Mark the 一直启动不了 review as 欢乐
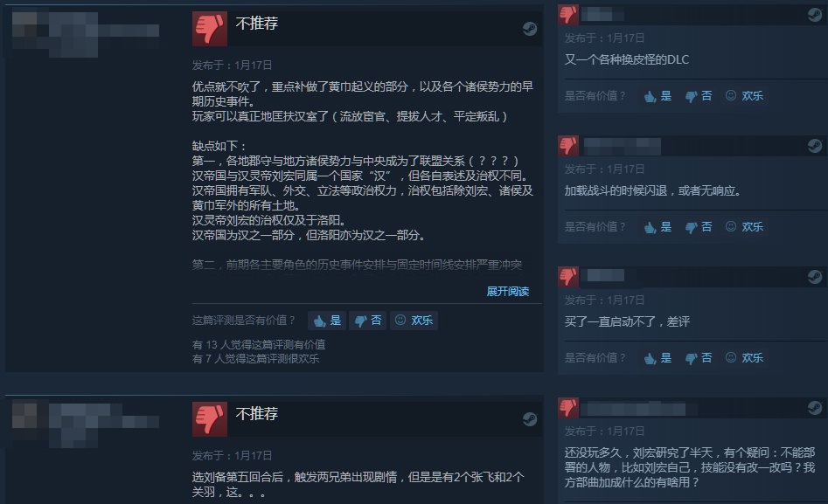This screenshot has height=504, width=828. pos(744,358)
